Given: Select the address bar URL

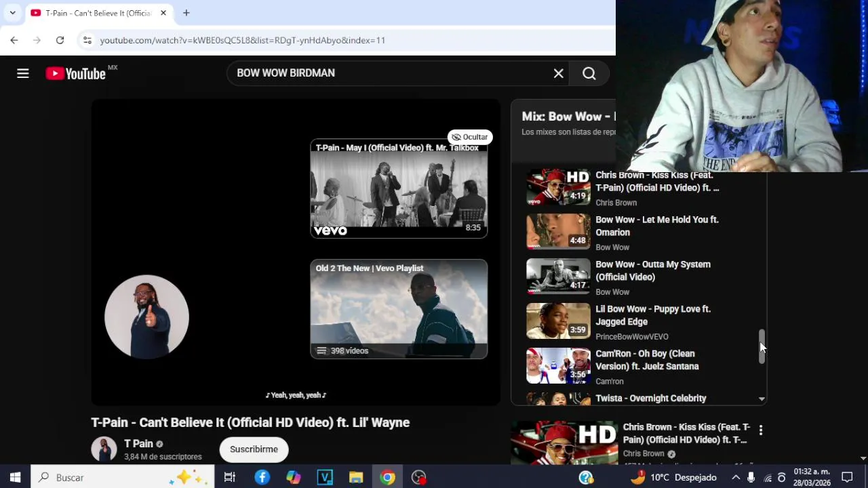Looking at the screenshot, I should tap(243, 40).
